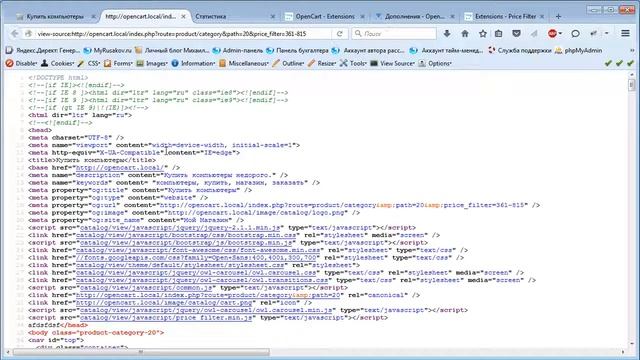Open the CSS dropdown
640x360 pixels.
[89, 63]
